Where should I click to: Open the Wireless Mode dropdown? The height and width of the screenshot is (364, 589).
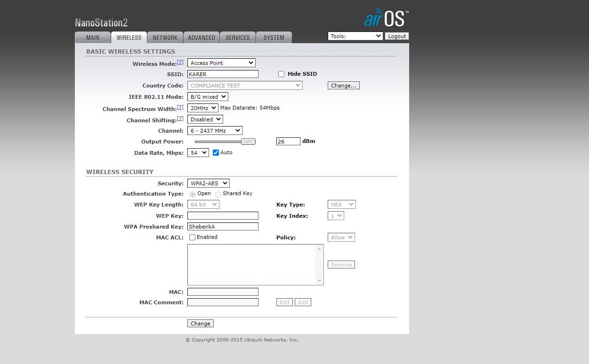[221, 63]
